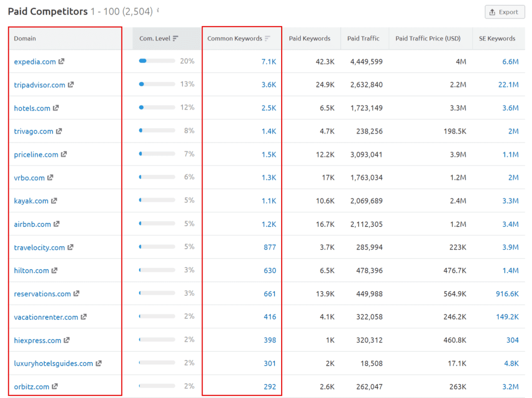Select the 42.3K paid keywords value

click(x=325, y=62)
